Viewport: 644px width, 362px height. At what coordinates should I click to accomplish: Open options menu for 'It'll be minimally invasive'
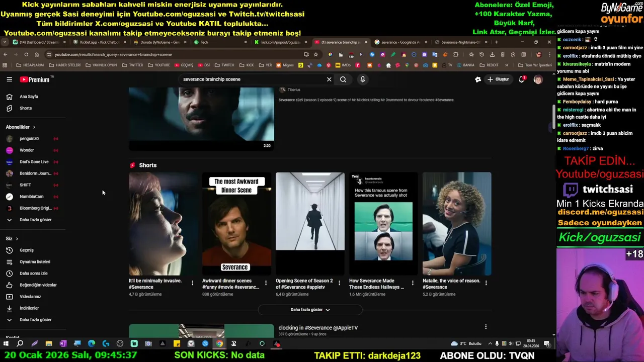tap(192, 283)
